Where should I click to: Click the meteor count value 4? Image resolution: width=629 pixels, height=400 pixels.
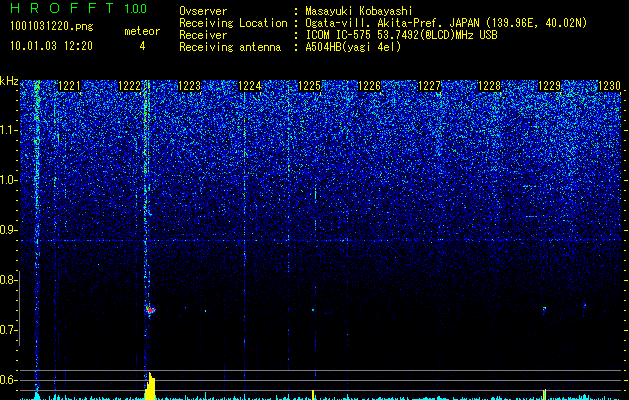click(142, 46)
